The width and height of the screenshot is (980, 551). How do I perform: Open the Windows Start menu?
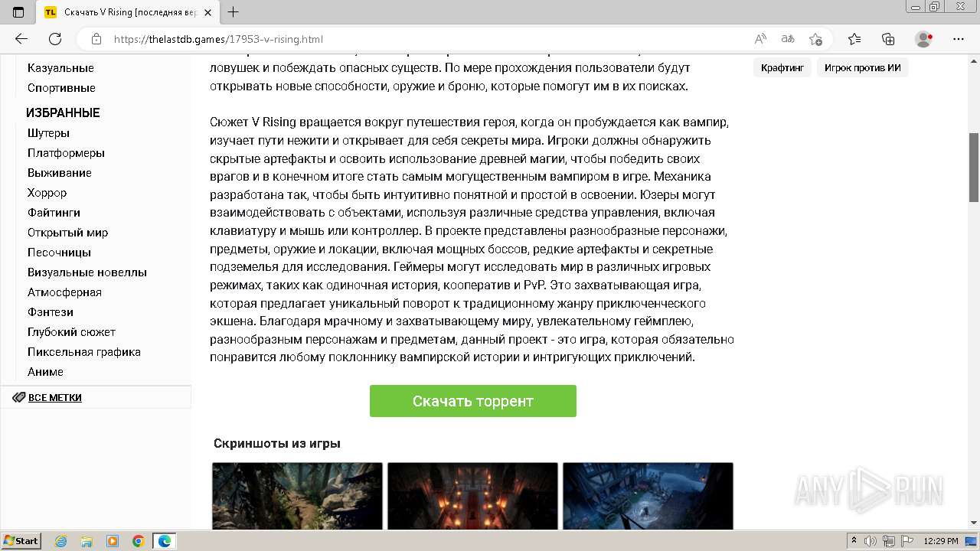(x=21, y=541)
